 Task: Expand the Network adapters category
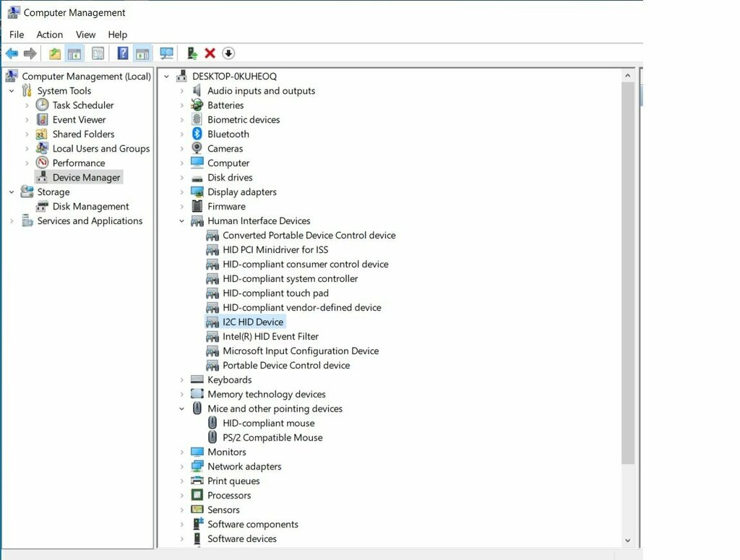coord(182,467)
